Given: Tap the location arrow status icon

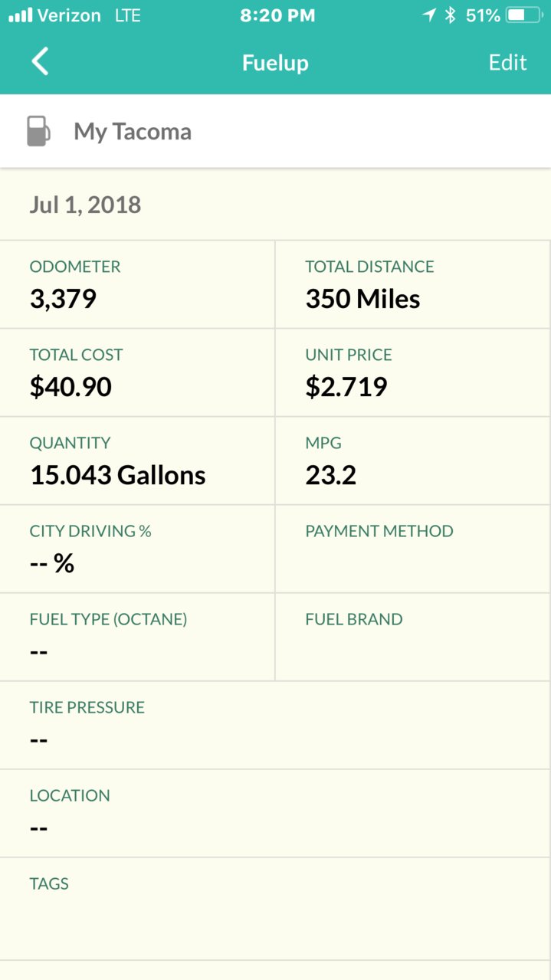Looking at the screenshot, I should [x=429, y=15].
